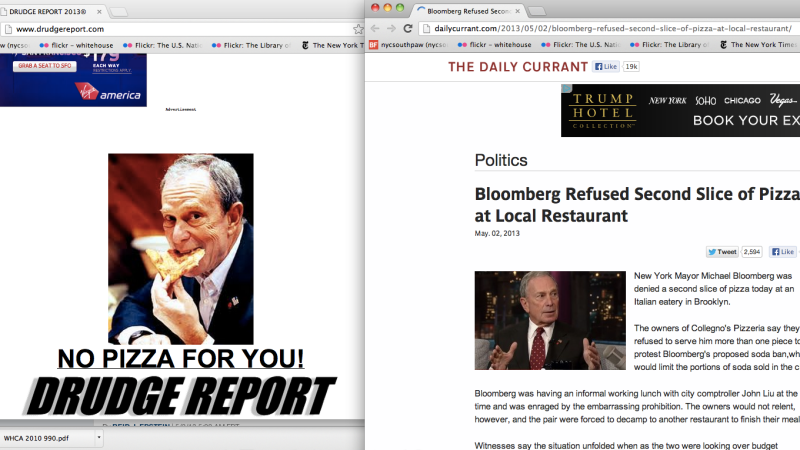Click the GRAB A SEAT TO SFO button
Viewport: 800px width, 450px height.
tap(44, 66)
